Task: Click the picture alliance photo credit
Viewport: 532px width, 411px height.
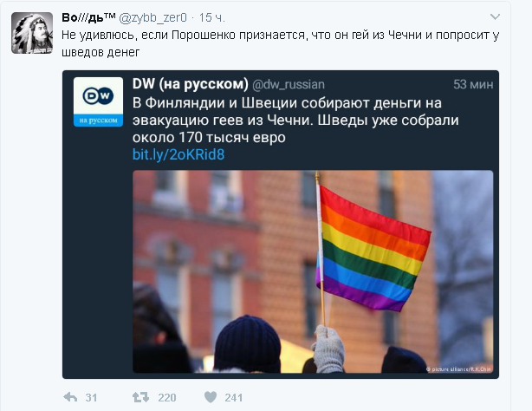Action: [458, 369]
